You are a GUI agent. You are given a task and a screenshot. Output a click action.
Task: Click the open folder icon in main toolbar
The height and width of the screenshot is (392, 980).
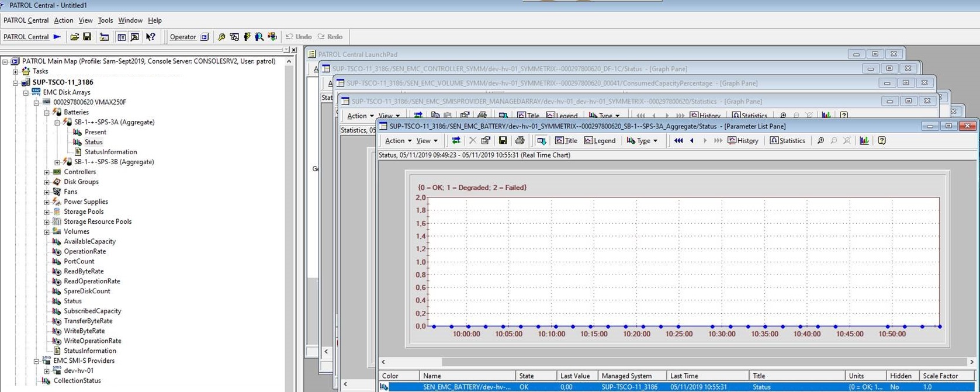coord(74,37)
